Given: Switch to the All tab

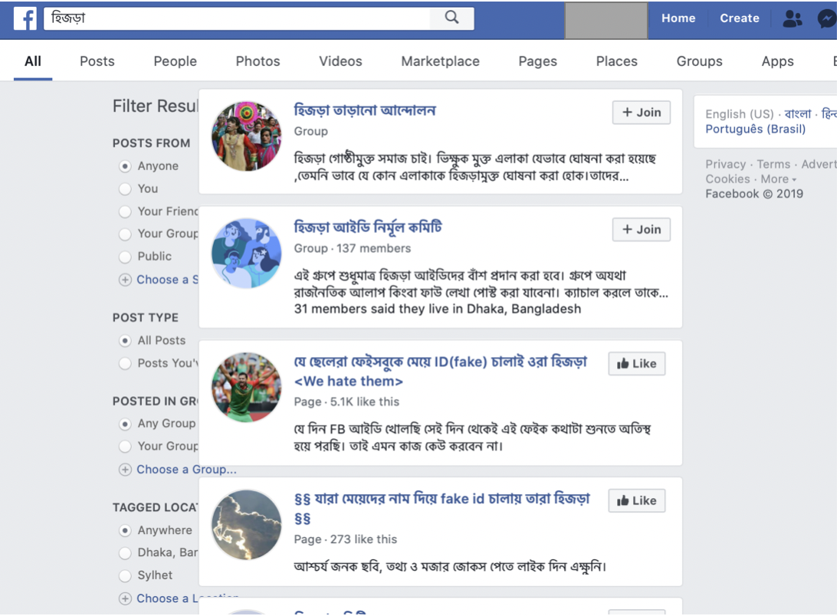Looking at the screenshot, I should coord(33,61).
